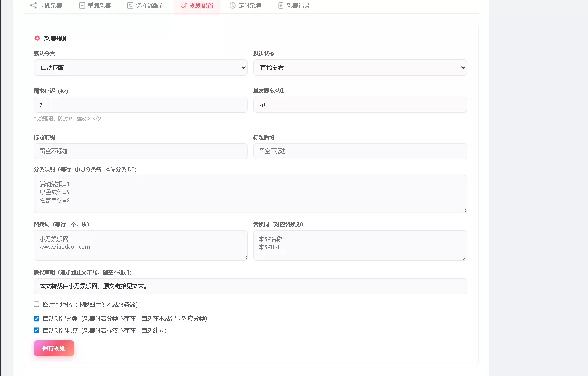Click the document icon beside 采集记录

281,5
